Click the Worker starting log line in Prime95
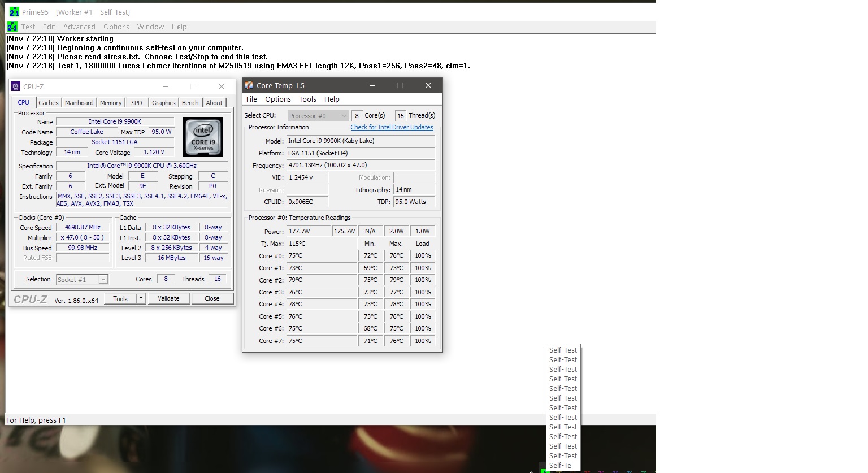 60,38
